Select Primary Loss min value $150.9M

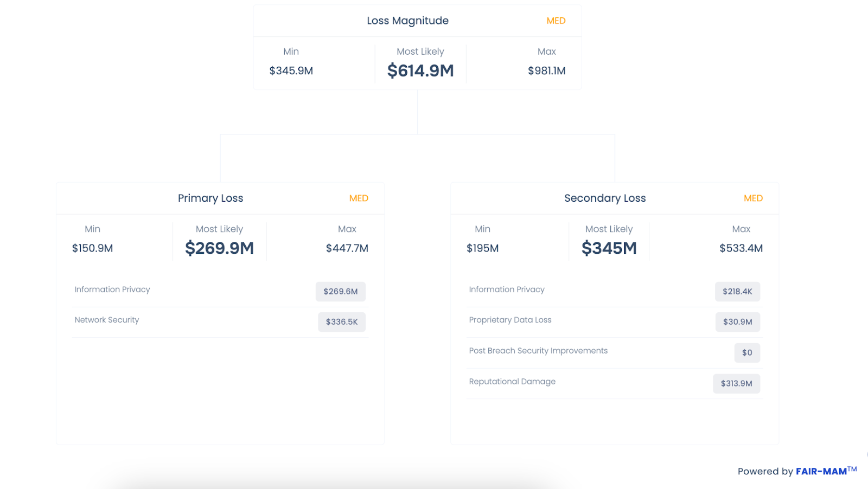coord(93,248)
